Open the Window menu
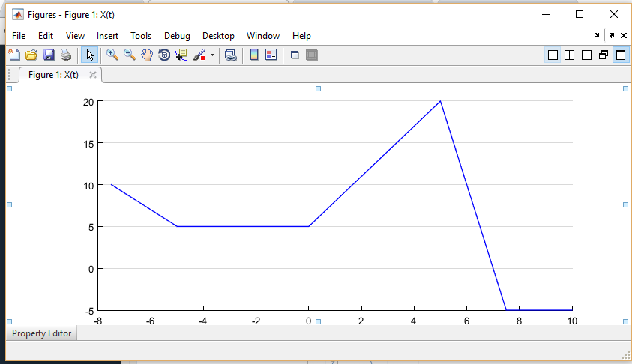This screenshot has width=632, height=364. [263, 36]
